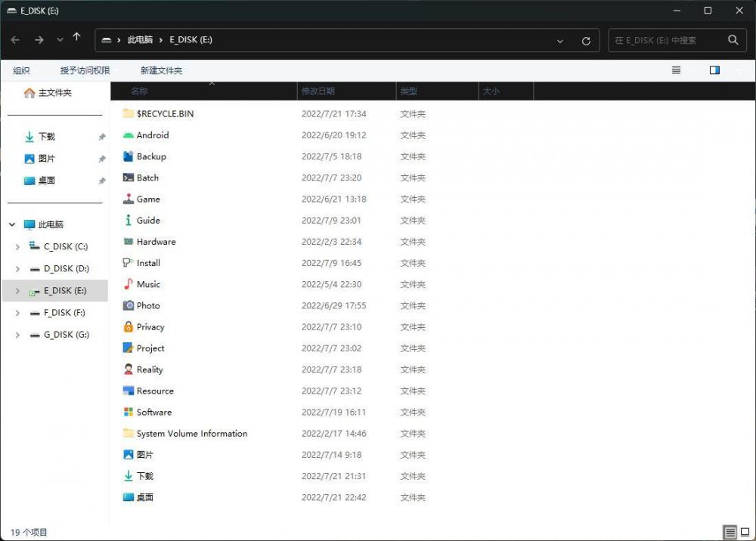Click the Game folder joystick icon
Viewport: 756px width, 541px height.
[x=129, y=199]
